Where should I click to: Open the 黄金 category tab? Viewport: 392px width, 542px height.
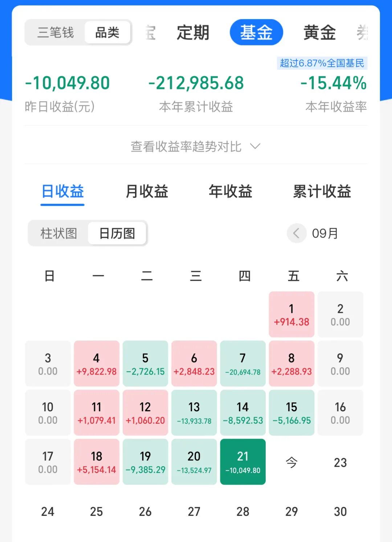(319, 33)
